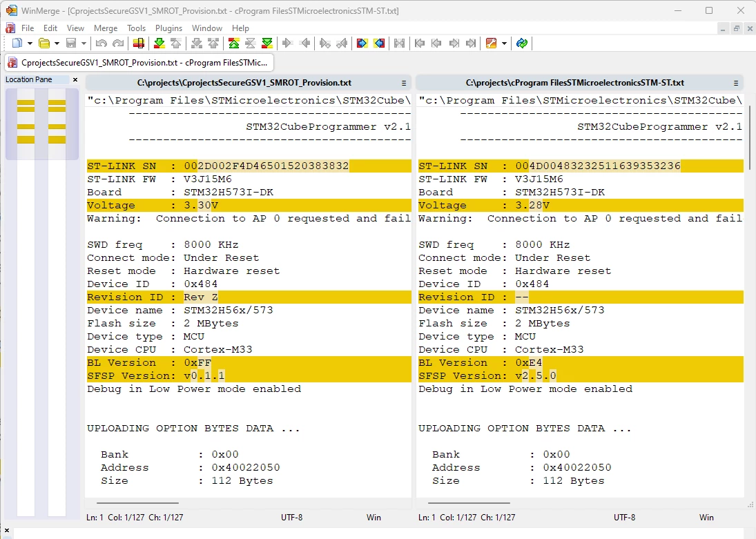
Task: Click right status bar Win line-ending label
Action: tap(706, 518)
